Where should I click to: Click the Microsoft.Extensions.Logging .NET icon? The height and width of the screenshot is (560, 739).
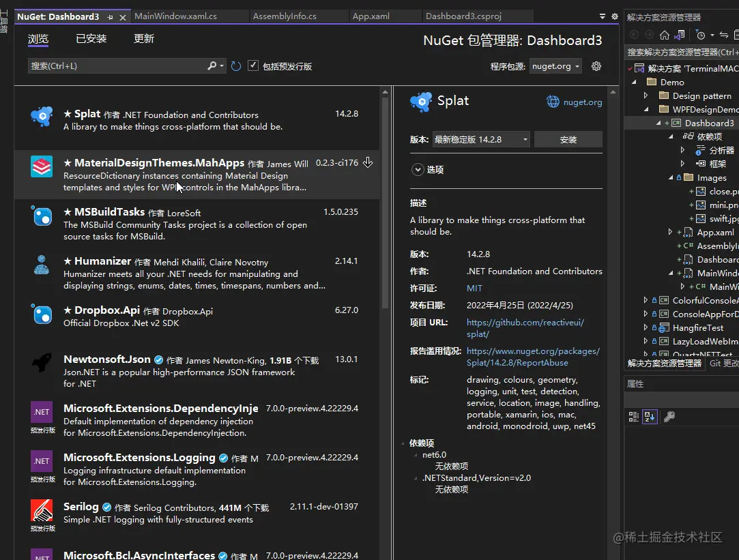tap(42, 461)
